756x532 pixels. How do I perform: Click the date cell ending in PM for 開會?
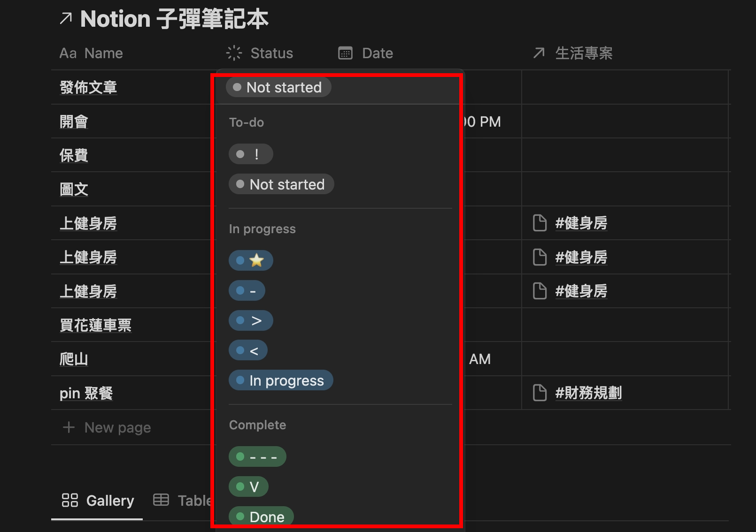point(483,122)
